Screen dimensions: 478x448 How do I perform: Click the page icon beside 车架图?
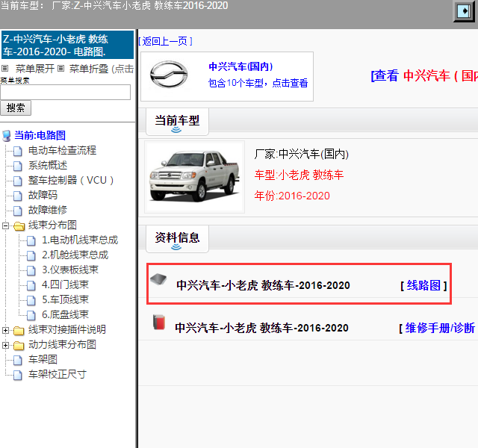coord(18,360)
